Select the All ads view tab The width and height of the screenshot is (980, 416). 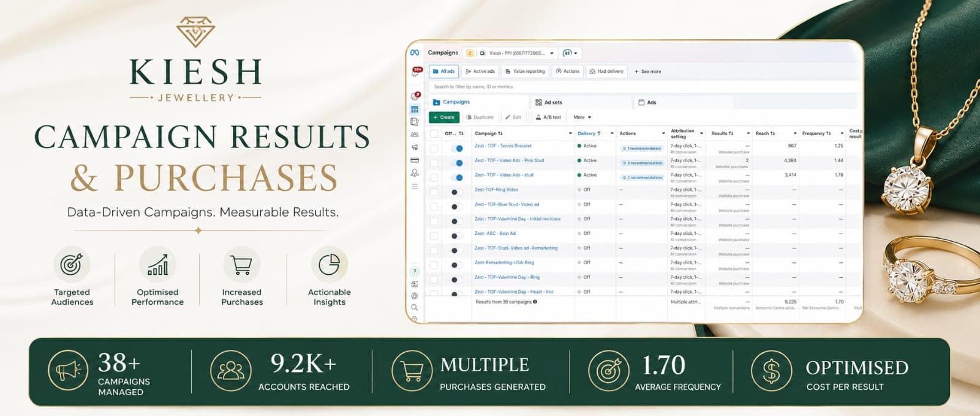point(444,72)
